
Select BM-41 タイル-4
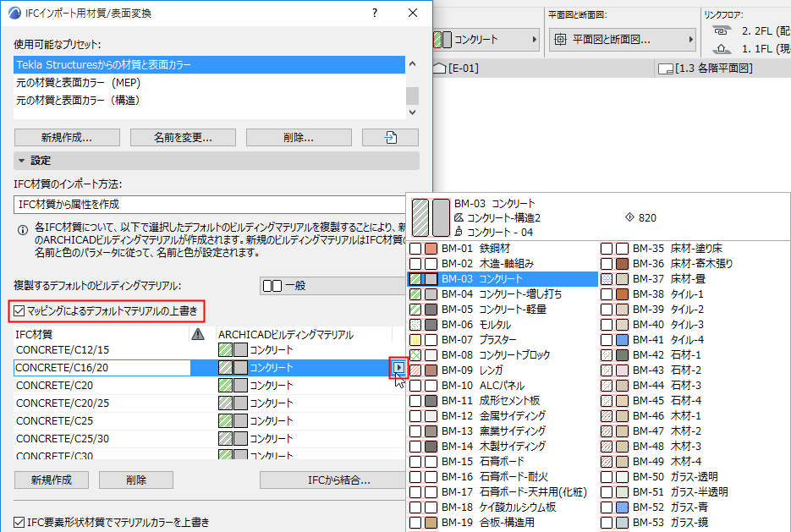pyautogui.click(x=695, y=339)
